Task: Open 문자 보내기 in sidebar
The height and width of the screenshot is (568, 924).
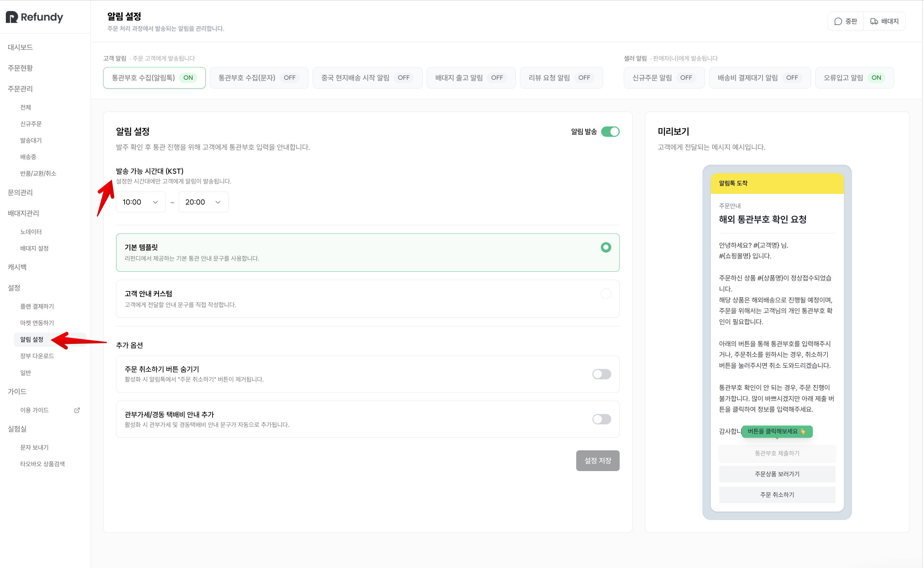Action: pos(34,447)
